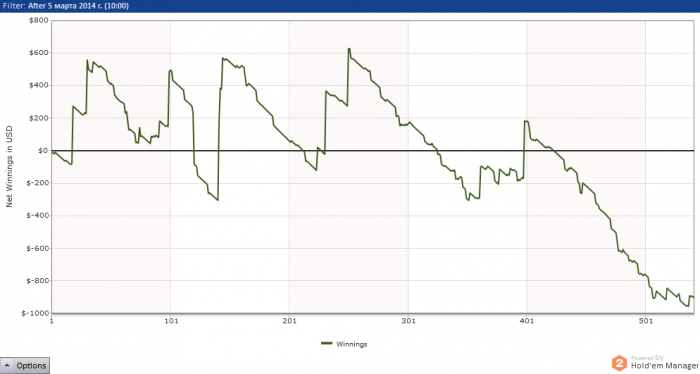Click the $400 y-axis label
The image size is (700, 374).
[38, 85]
